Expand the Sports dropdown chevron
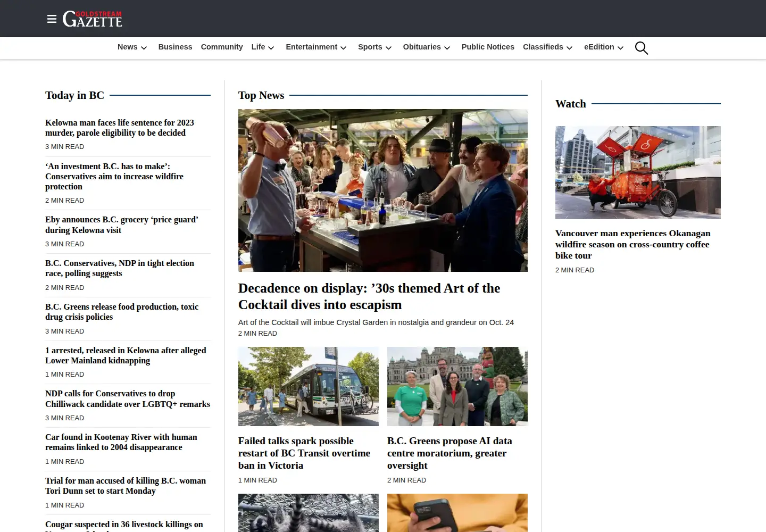The image size is (766, 532). click(x=389, y=48)
